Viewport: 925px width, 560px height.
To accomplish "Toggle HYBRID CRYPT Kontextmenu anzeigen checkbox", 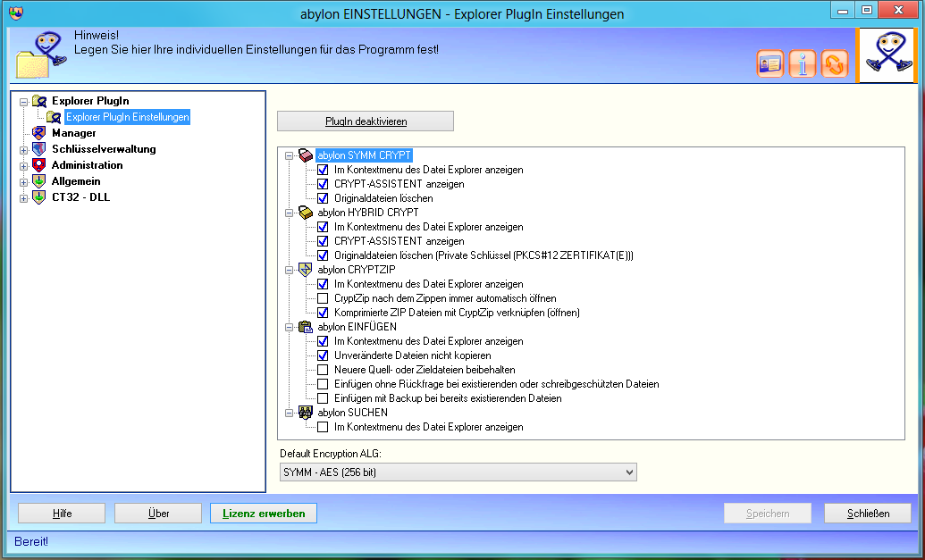I will tap(323, 227).
